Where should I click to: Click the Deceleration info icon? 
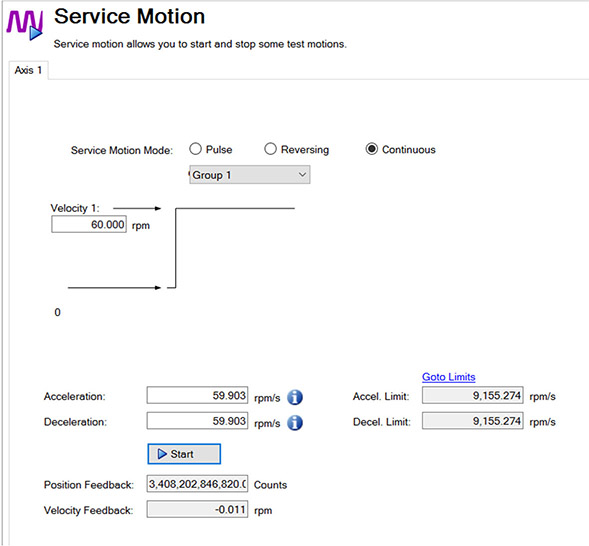click(x=295, y=423)
